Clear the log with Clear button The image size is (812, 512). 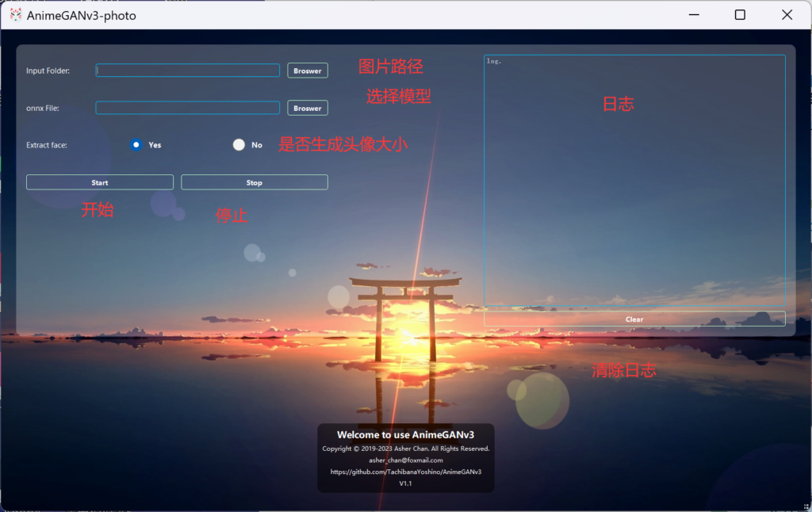coord(634,319)
